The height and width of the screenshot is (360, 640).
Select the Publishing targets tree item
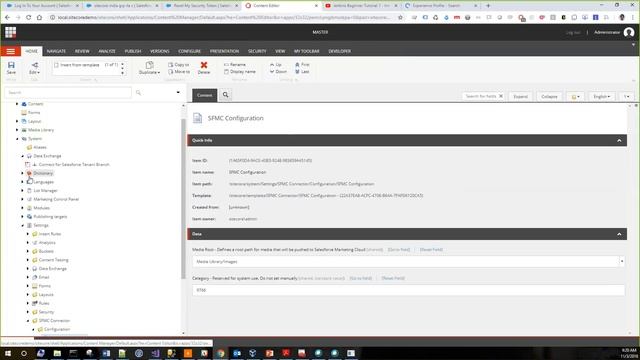point(50,217)
